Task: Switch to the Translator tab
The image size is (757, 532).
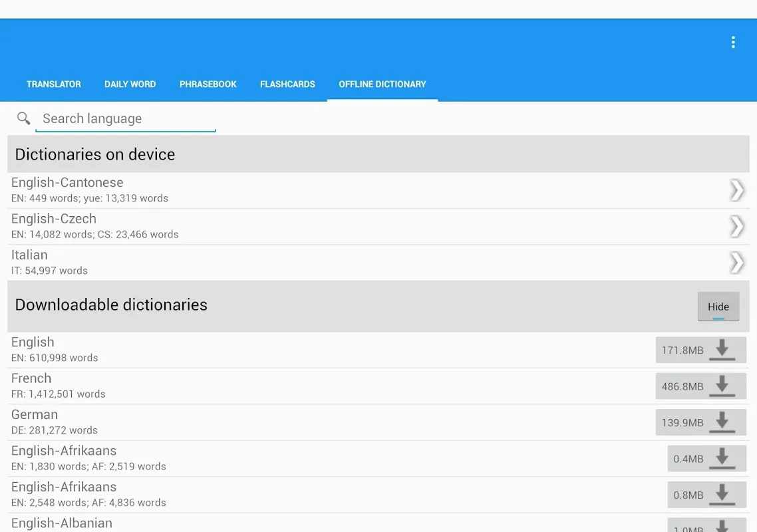Action: (53, 84)
